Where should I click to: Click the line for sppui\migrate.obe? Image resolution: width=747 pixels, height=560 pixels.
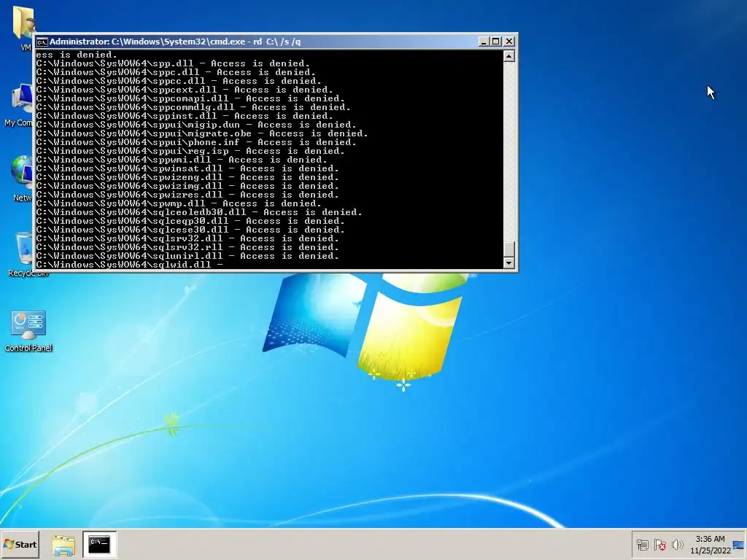pyautogui.click(x=202, y=133)
